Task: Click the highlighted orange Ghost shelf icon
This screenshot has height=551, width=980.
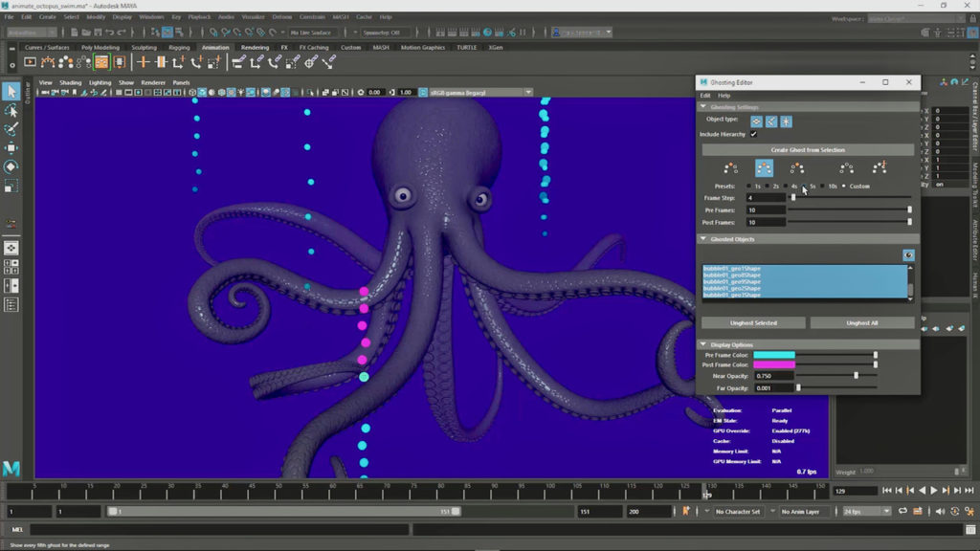Action: tap(101, 62)
